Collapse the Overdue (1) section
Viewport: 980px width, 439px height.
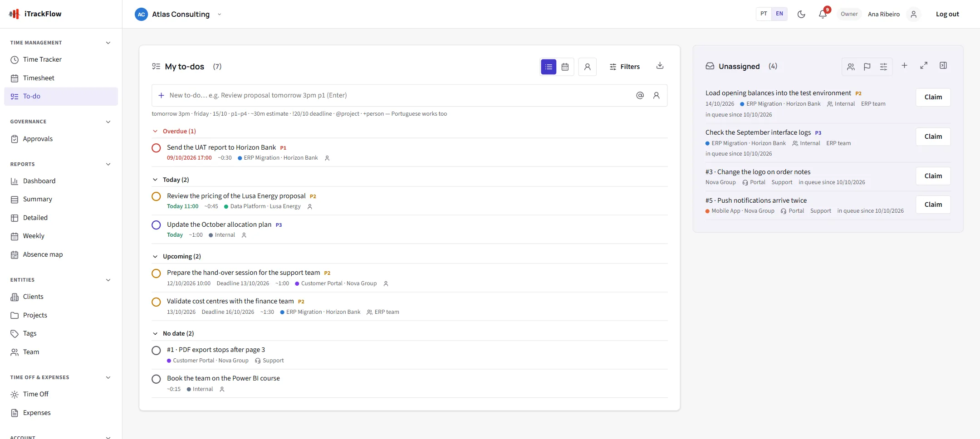click(x=155, y=131)
